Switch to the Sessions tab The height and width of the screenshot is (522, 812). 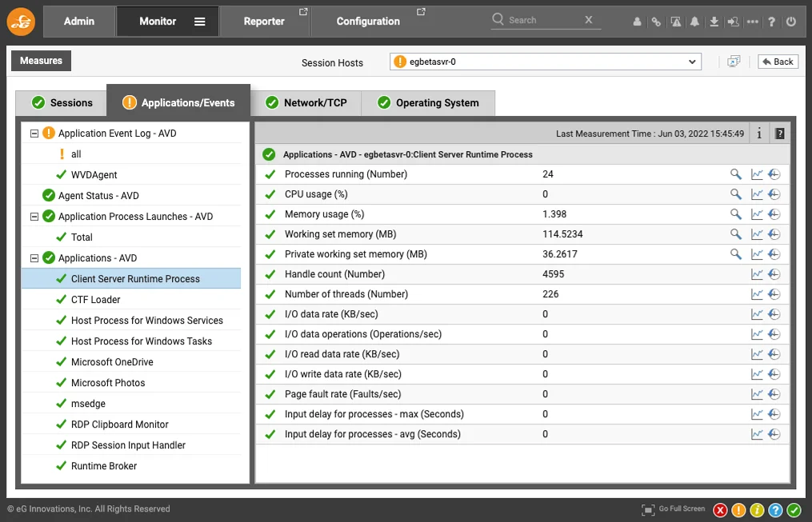coord(62,103)
